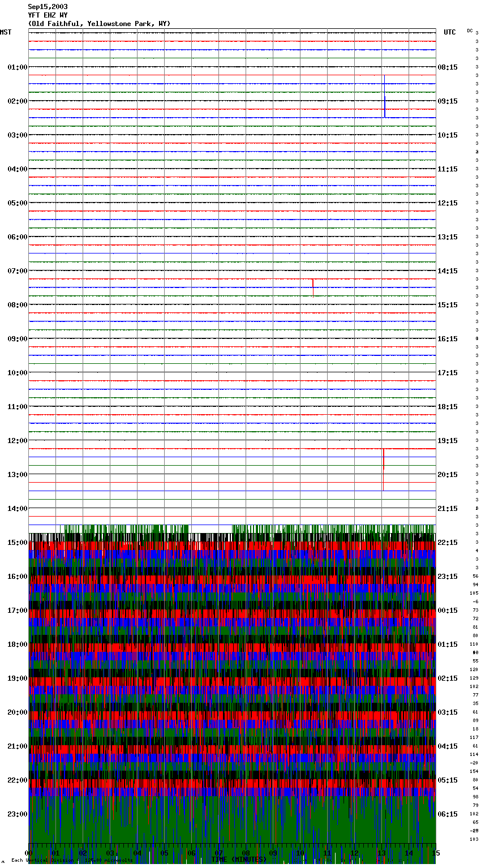Select minute tick label '00' on x-axis
This screenshot has width=481, height=868.
[x=29, y=853]
